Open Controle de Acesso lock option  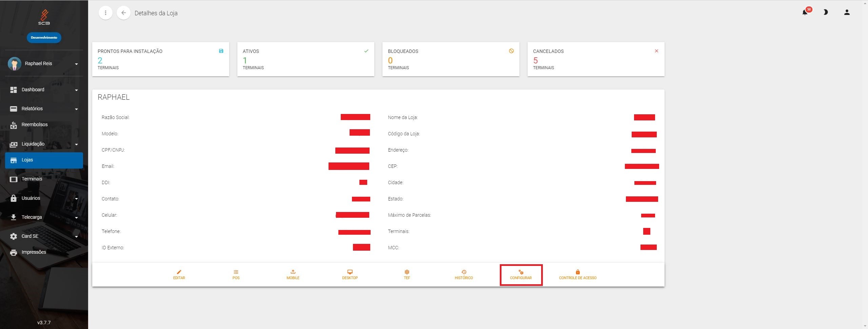tap(577, 275)
